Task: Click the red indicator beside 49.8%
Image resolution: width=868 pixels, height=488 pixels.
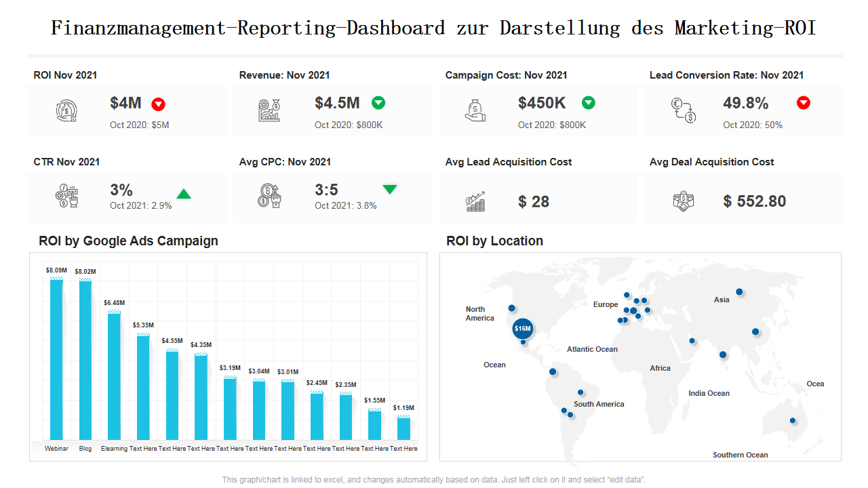Action: click(x=804, y=103)
